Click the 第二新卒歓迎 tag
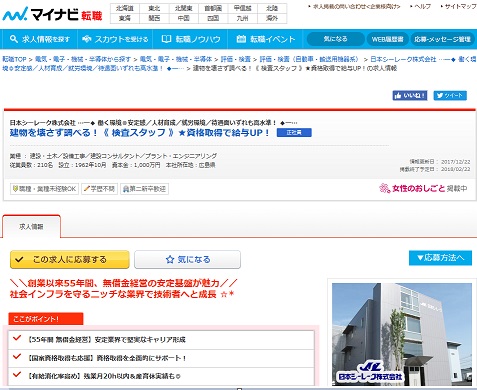This screenshot has width=477, height=390. [x=144, y=189]
